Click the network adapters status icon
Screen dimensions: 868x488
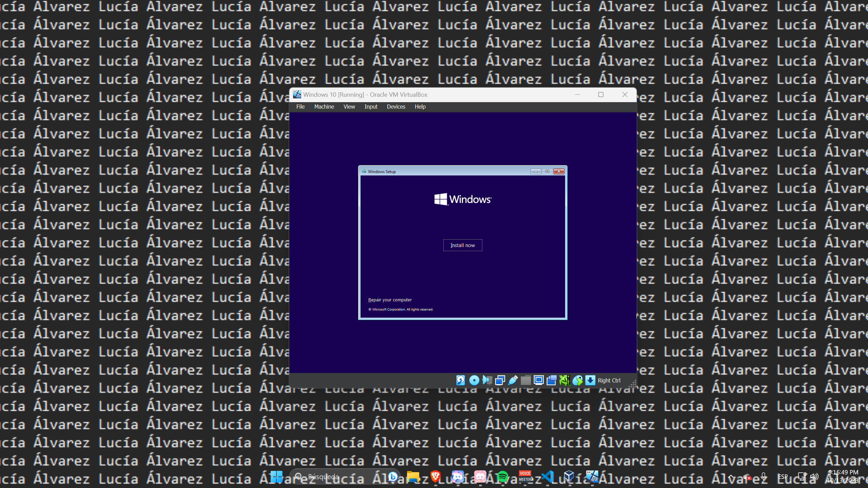(x=500, y=380)
